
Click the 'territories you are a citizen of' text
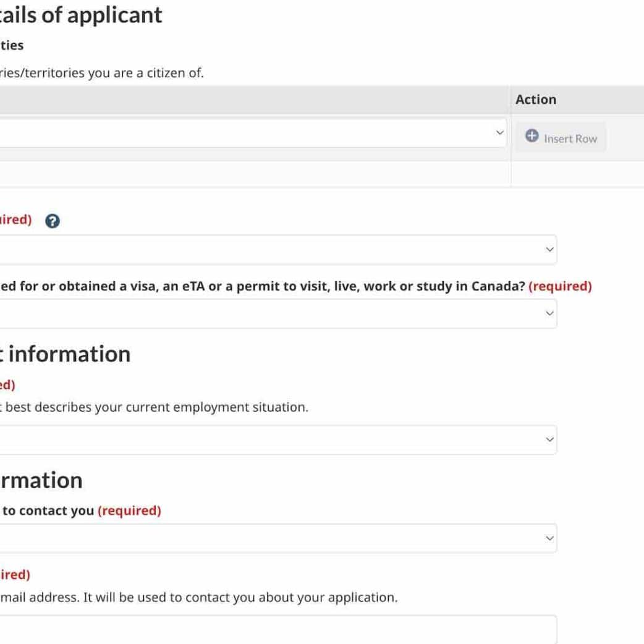pos(102,73)
